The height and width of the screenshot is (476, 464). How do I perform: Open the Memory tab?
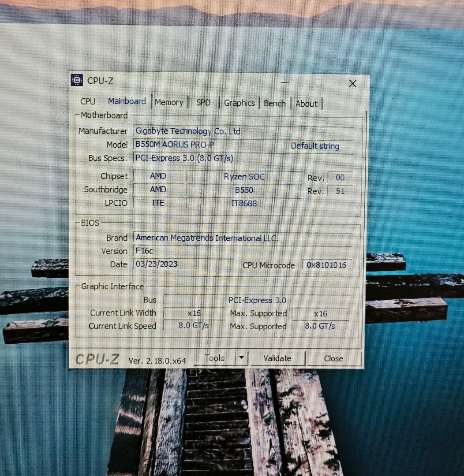pos(169,102)
